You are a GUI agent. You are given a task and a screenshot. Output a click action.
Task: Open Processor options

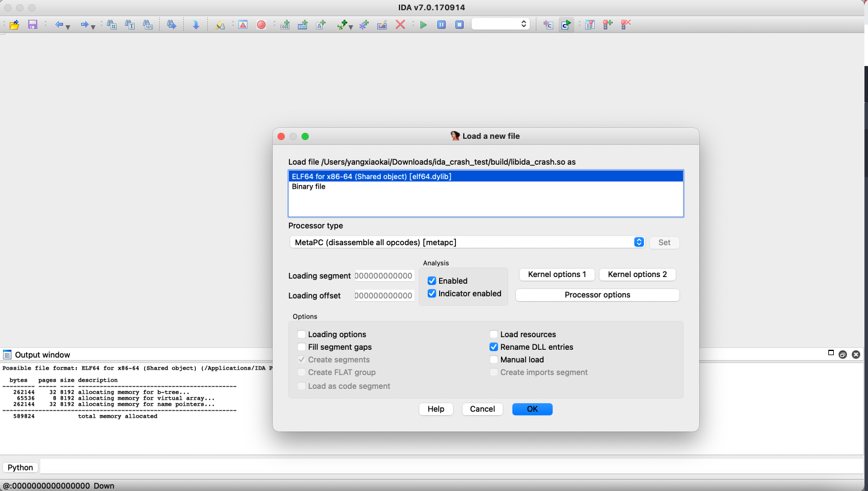pyautogui.click(x=598, y=295)
